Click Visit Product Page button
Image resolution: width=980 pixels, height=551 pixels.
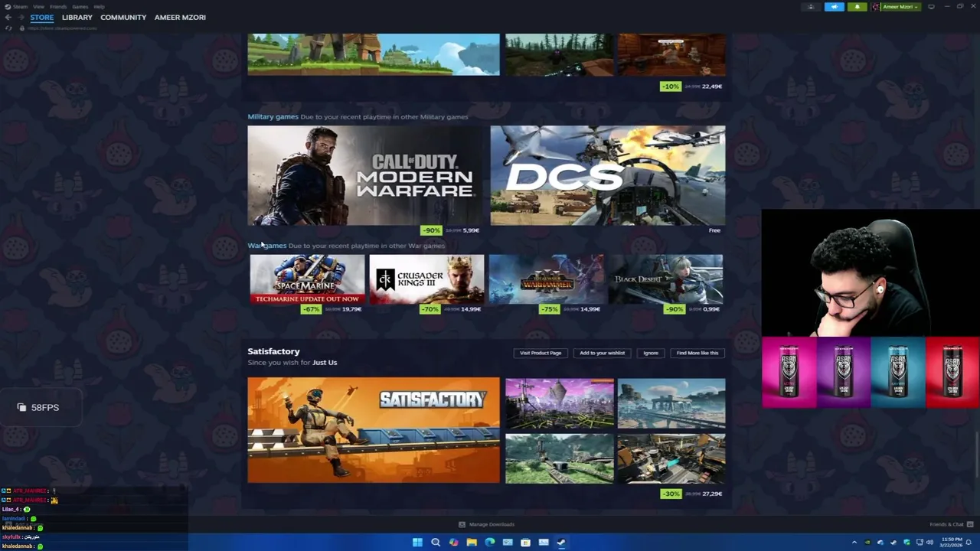(541, 353)
